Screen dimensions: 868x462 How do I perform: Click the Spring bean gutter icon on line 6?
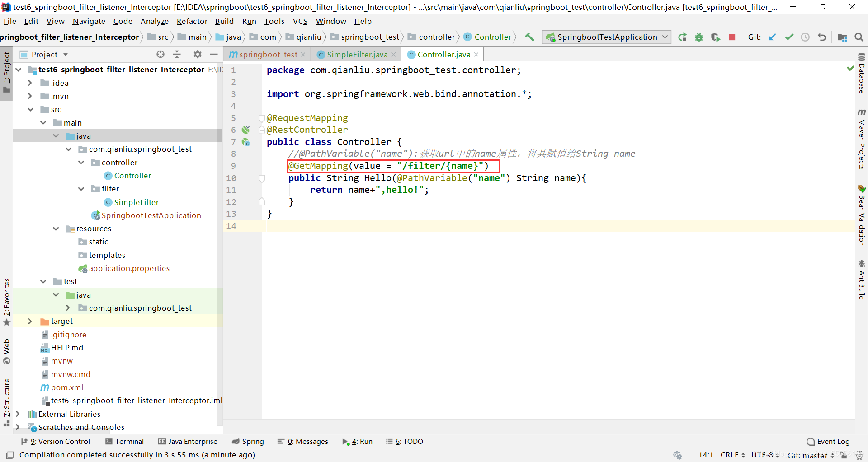point(246,130)
